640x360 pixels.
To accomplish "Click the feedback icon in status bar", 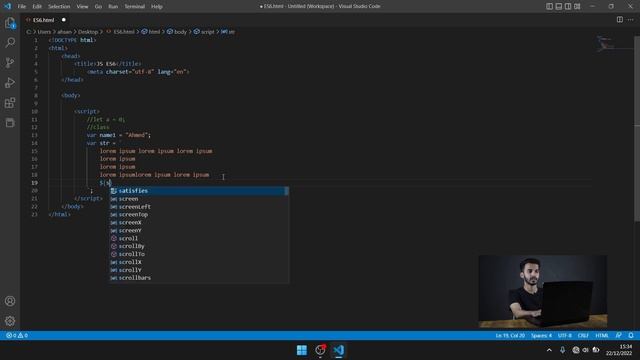I will click(x=619, y=335).
